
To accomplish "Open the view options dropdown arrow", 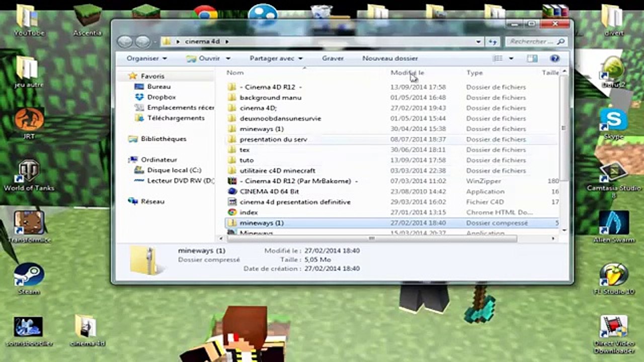I will [511, 58].
